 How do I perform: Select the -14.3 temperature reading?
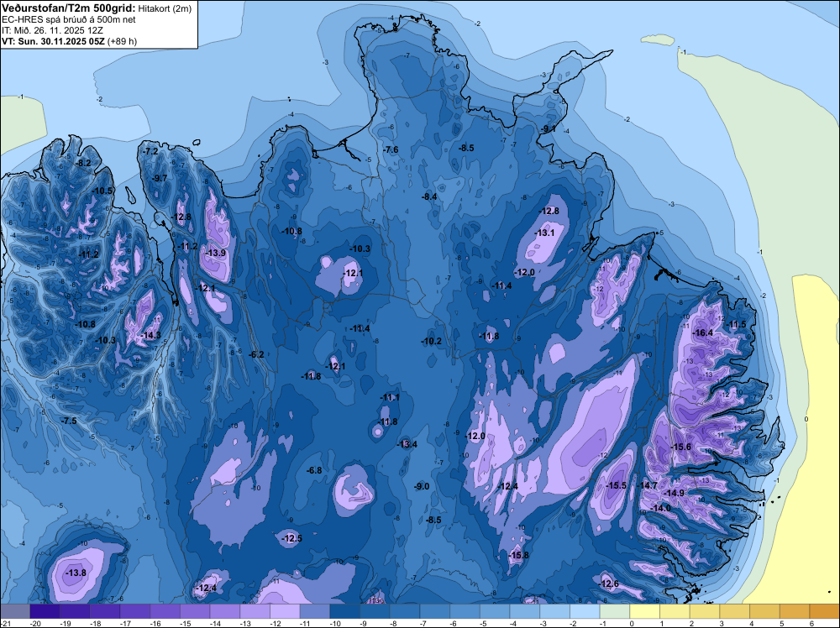[151, 336]
